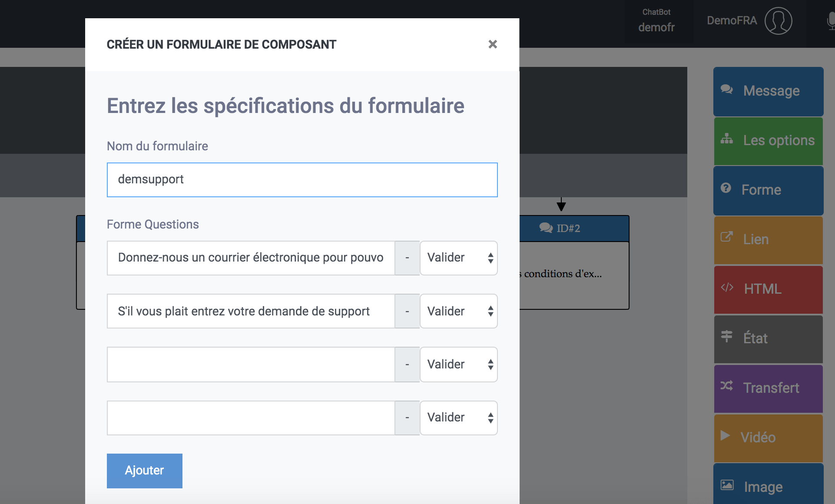The height and width of the screenshot is (504, 835).
Task: Focus the Nom du formulaire field
Action: pos(302,180)
